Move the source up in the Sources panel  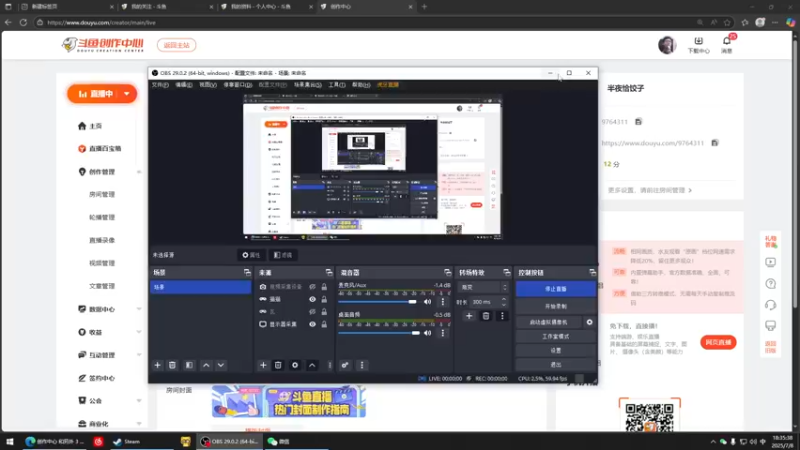(312, 365)
